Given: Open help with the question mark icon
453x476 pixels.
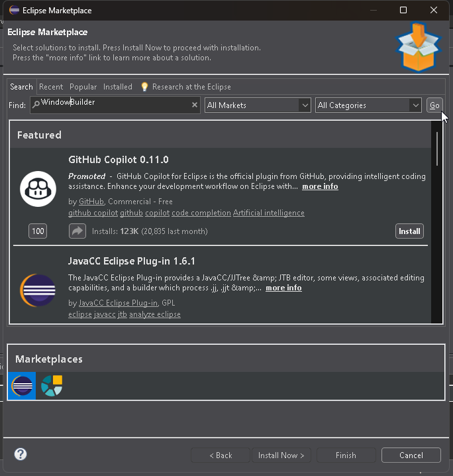Looking at the screenshot, I should click(x=21, y=454).
